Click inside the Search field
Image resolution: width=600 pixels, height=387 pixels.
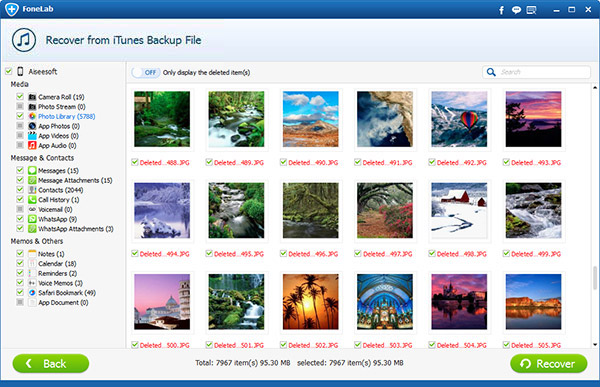tap(536, 72)
